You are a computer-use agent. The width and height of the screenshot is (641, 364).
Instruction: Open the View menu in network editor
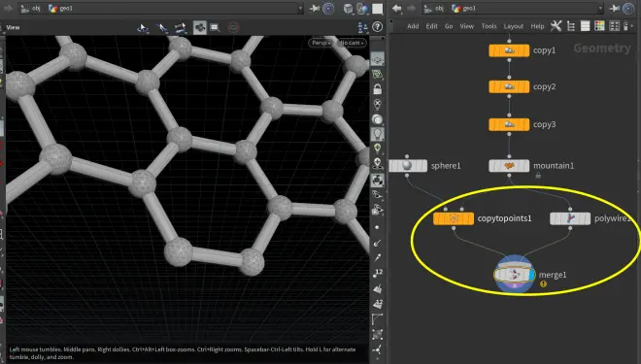467,26
